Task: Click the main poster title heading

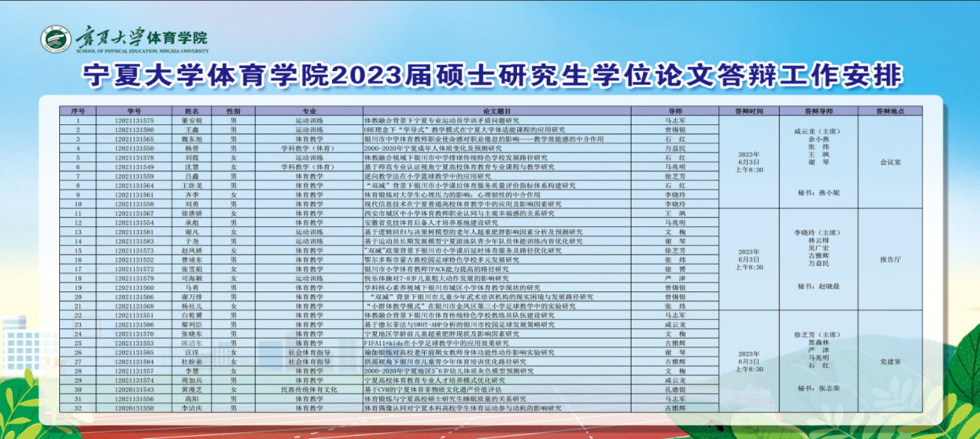Action: tap(492, 76)
